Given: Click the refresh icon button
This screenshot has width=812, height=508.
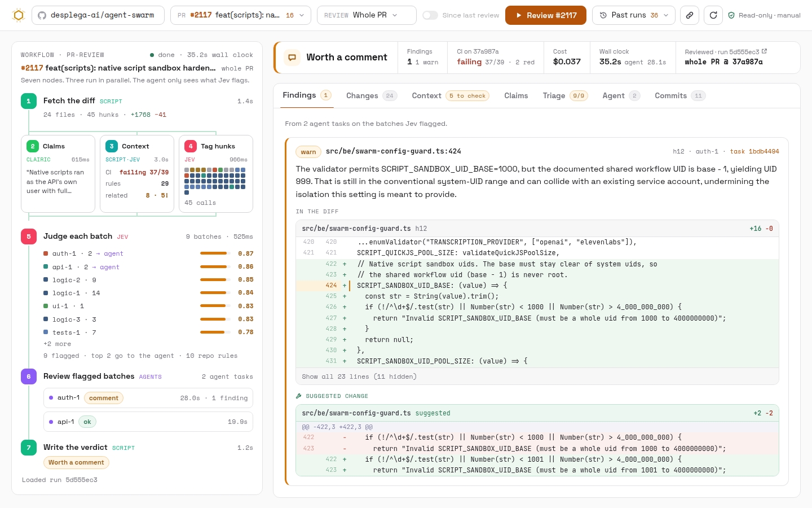Looking at the screenshot, I should click(713, 15).
